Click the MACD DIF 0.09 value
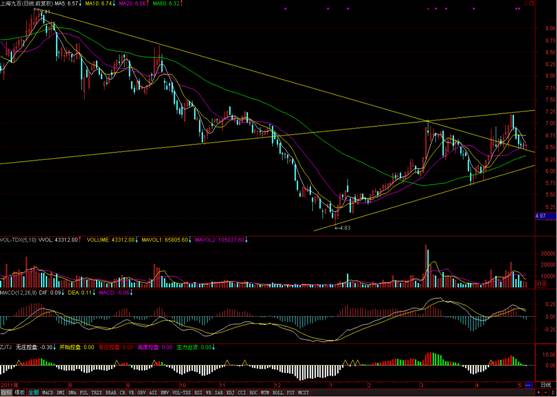The width and height of the screenshot is (557, 397). pyautogui.click(x=51, y=293)
